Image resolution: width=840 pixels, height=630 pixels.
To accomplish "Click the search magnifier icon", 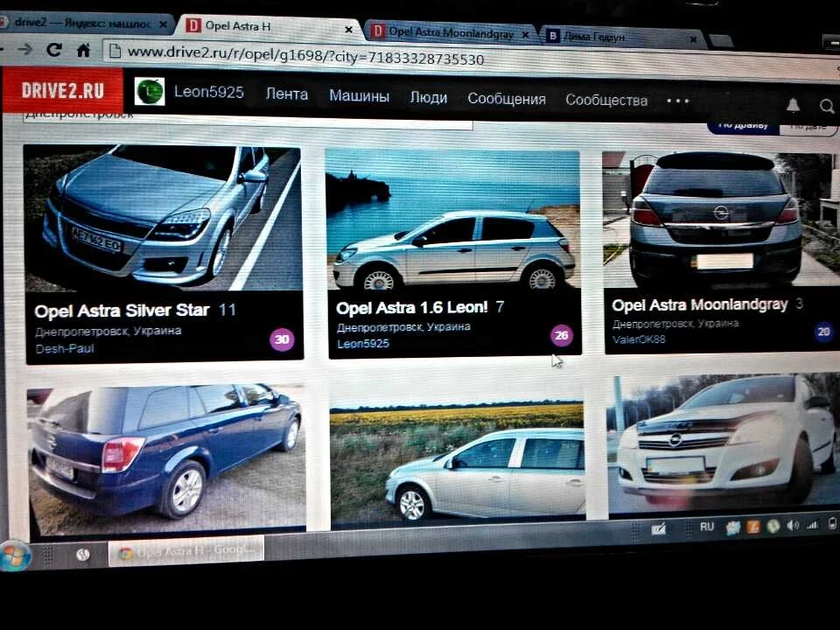I will pyautogui.click(x=827, y=106).
